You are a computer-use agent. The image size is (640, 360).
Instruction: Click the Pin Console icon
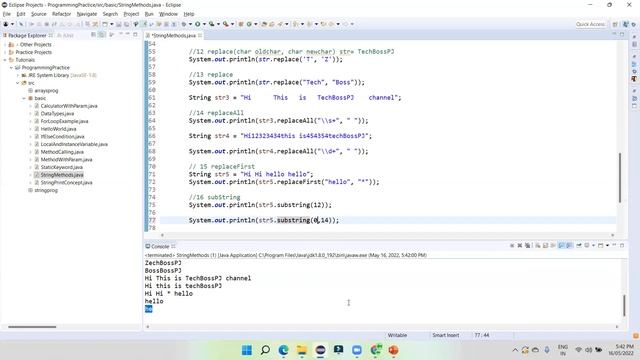[579, 245]
